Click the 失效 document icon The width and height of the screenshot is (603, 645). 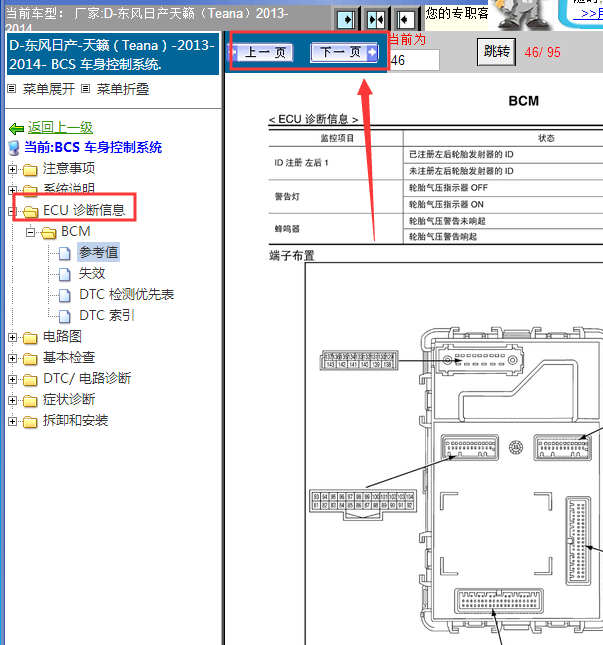tap(65, 274)
